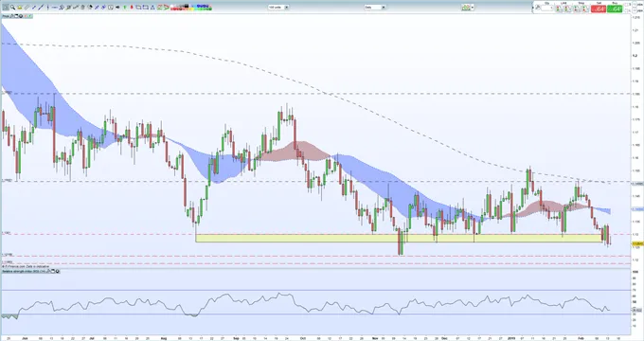Adjust the first Stop order stepper

(576, 9)
